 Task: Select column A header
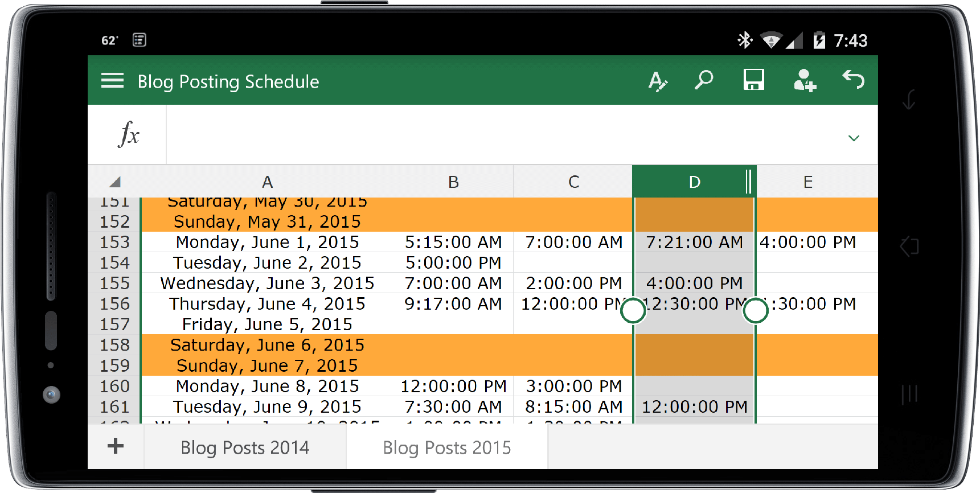coord(268,182)
